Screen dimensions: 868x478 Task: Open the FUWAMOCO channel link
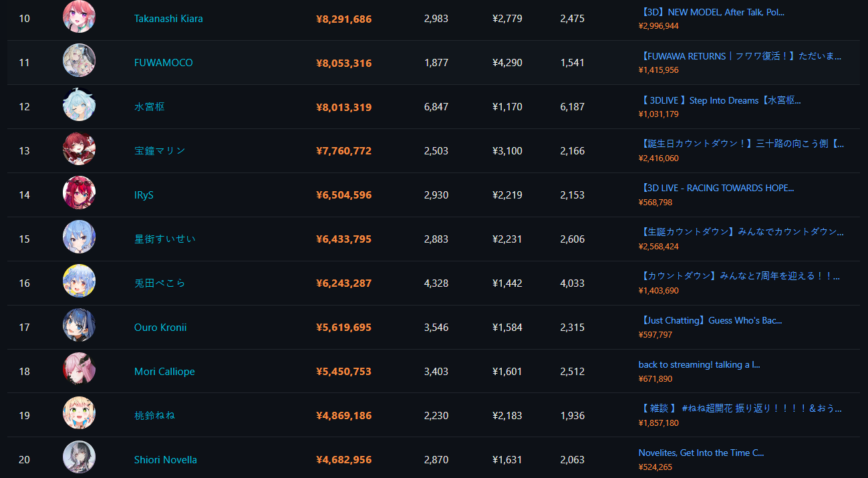click(x=163, y=63)
